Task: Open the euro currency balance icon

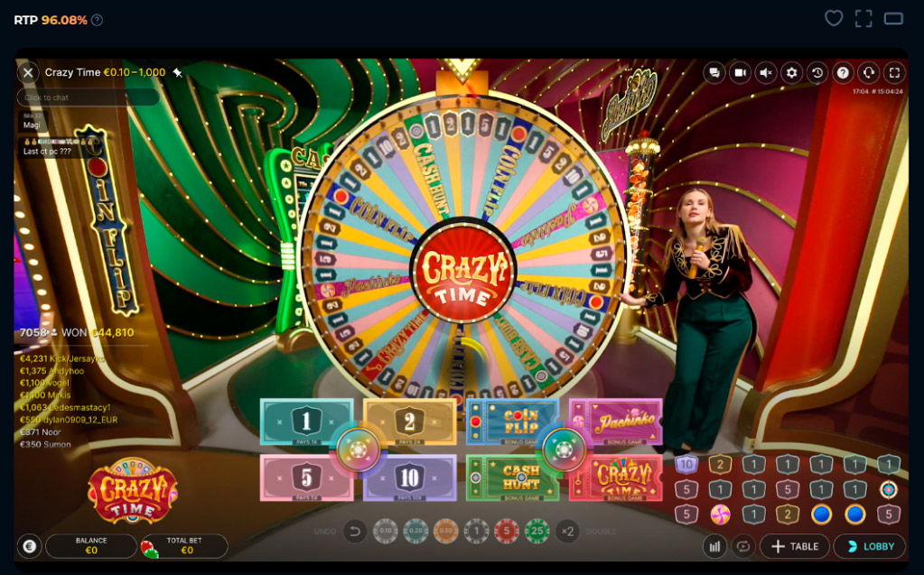Action: [x=30, y=546]
